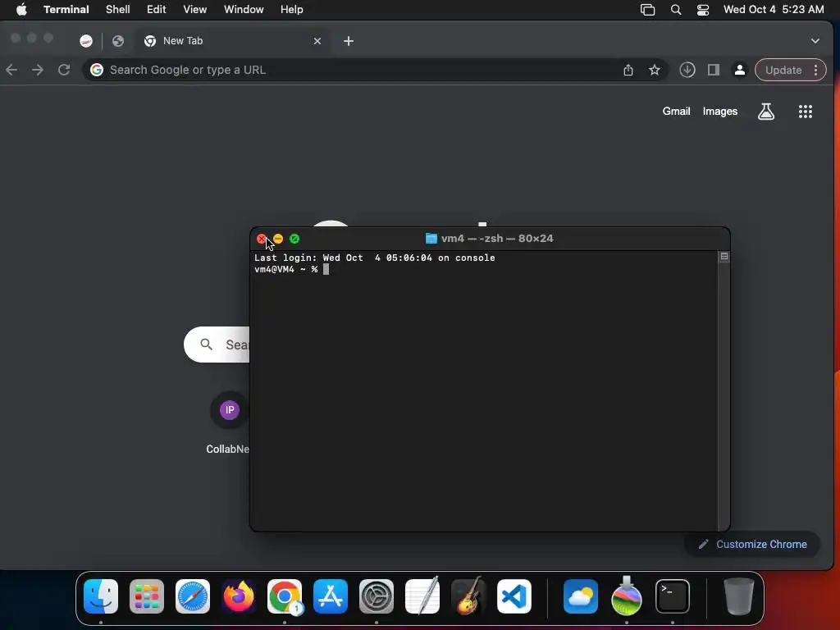Open Chrome three-dot menu
This screenshot has width=840, height=630.
tap(816, 71)
